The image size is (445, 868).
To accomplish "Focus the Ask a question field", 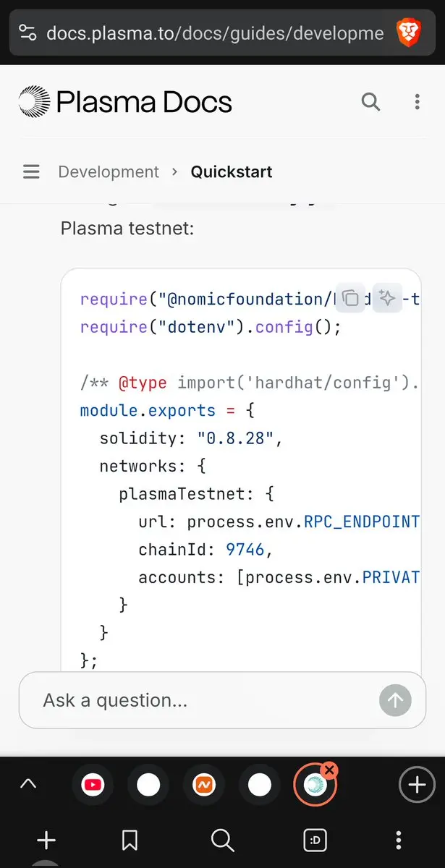I will point(203,700).
